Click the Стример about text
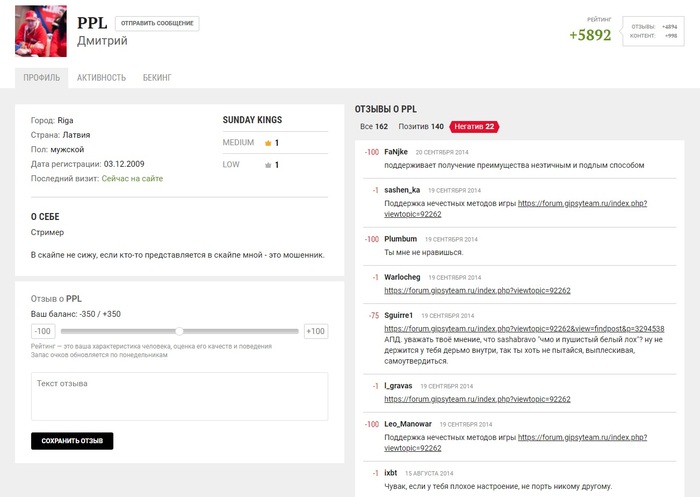The image size is (700, 497). (47, 232)
